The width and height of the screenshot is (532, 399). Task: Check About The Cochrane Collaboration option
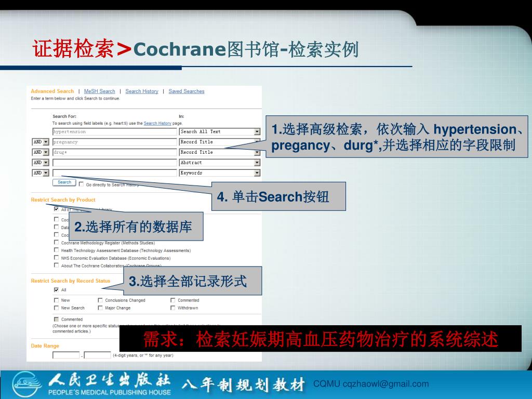tap(56, 265)
